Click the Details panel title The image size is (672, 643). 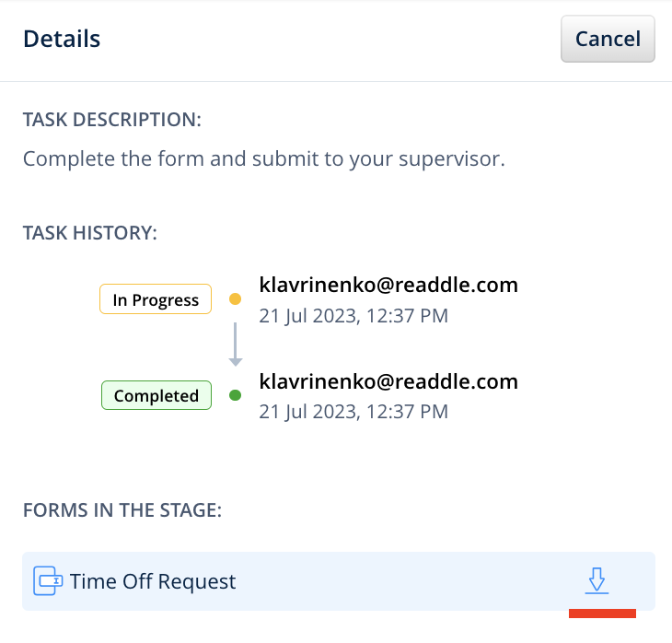pyautogui.click(x=62, y=39)
